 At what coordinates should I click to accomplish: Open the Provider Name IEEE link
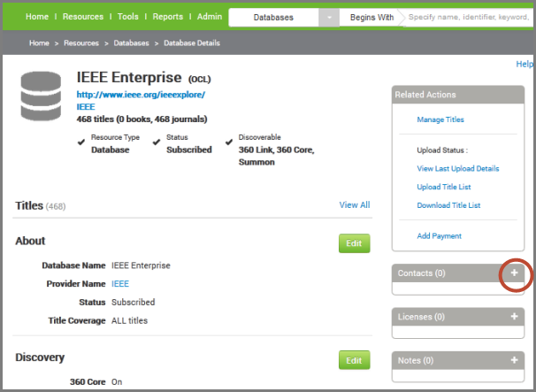click(120, 284)
